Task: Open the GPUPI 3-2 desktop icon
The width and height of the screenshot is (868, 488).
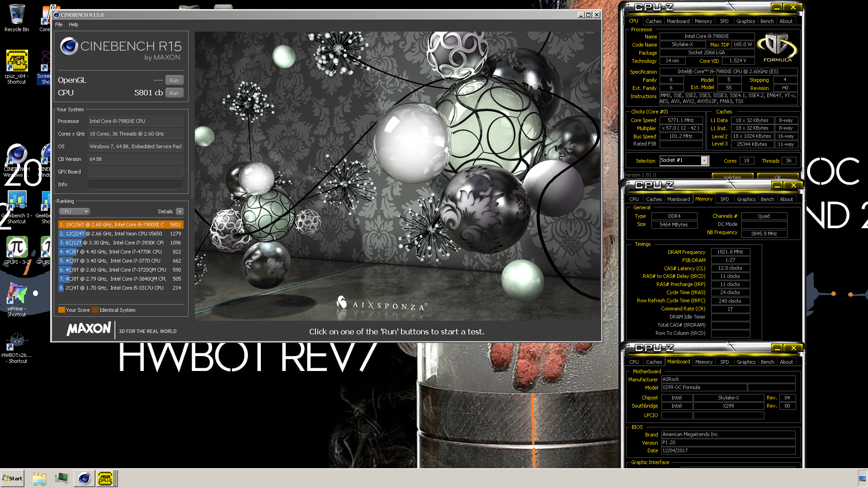Action: (17, 250)
